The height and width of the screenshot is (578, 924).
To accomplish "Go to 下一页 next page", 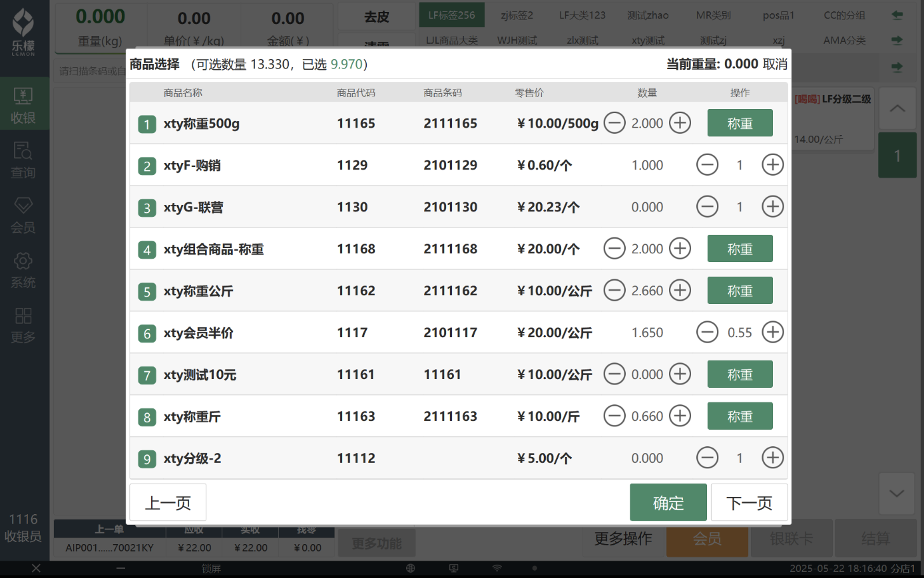I will click(750, 502).
